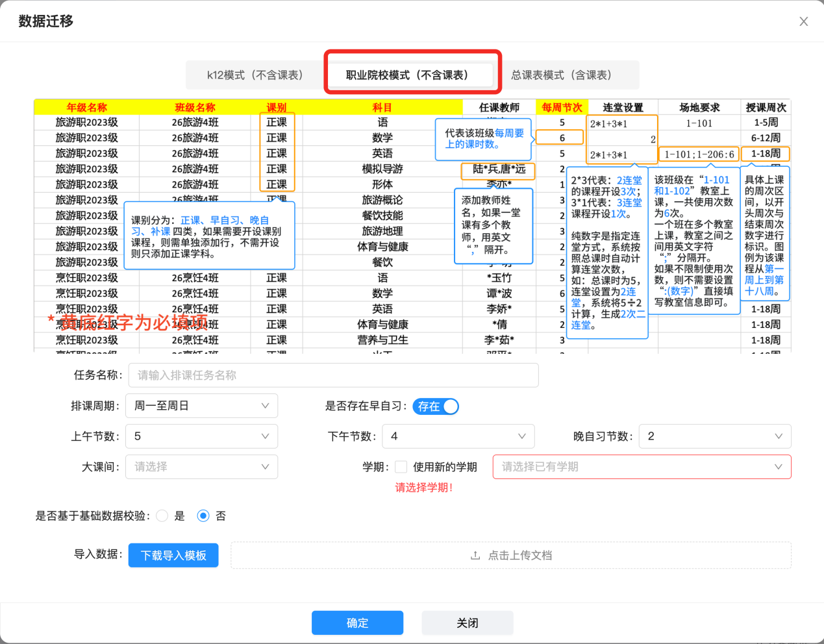Open the 请选择已有学期 dropdown

point(642,467)
